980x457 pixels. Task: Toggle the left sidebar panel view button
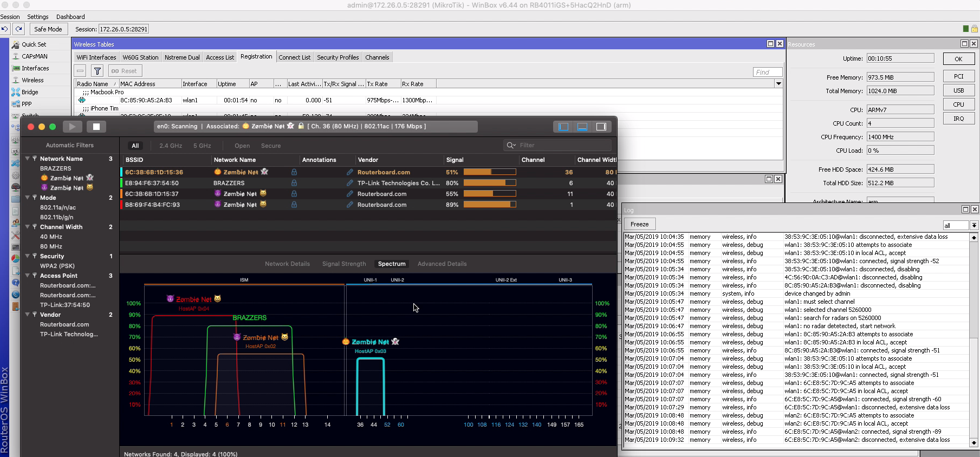point(563,127)
